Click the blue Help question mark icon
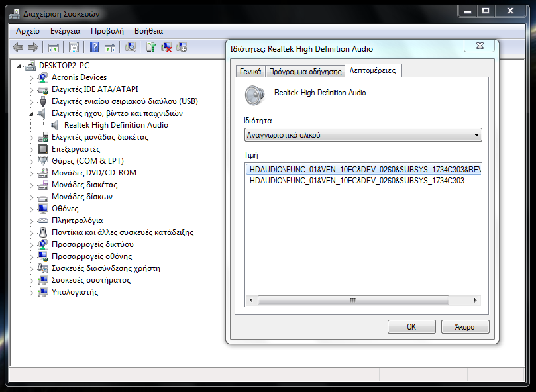The width and height of the screenshot is (536, 392). click(x=94, y=47)
